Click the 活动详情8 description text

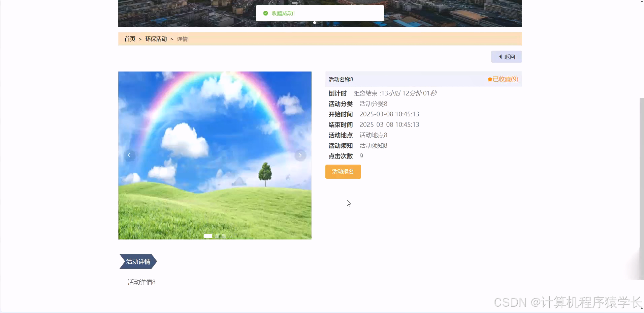point(141,282)
